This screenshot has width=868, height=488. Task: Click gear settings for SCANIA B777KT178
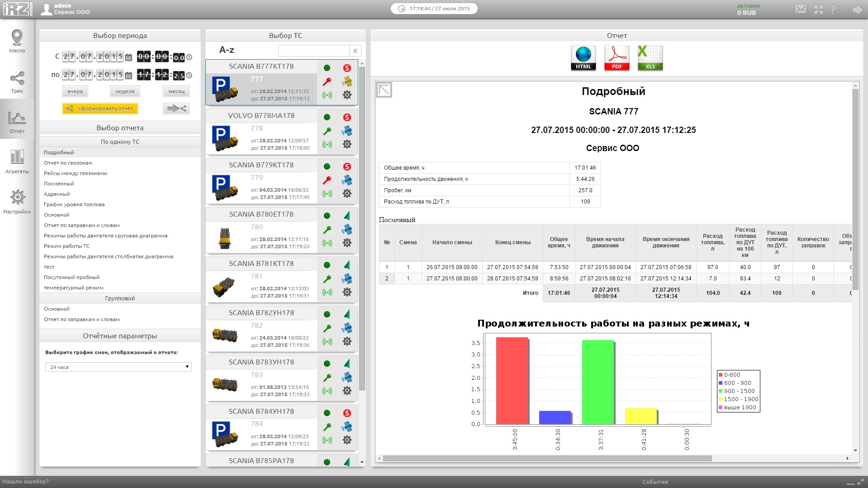click(x=347, y=95)
